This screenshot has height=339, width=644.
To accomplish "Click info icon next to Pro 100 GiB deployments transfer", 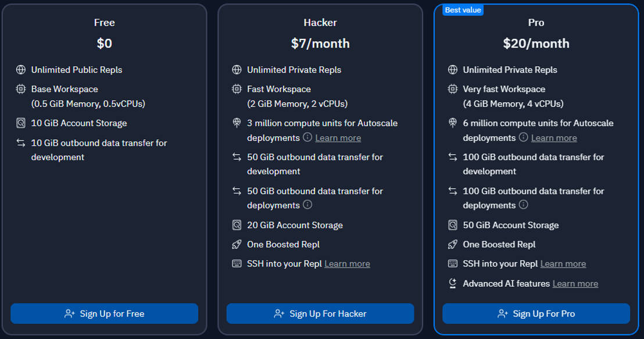I will click(523, 205).
